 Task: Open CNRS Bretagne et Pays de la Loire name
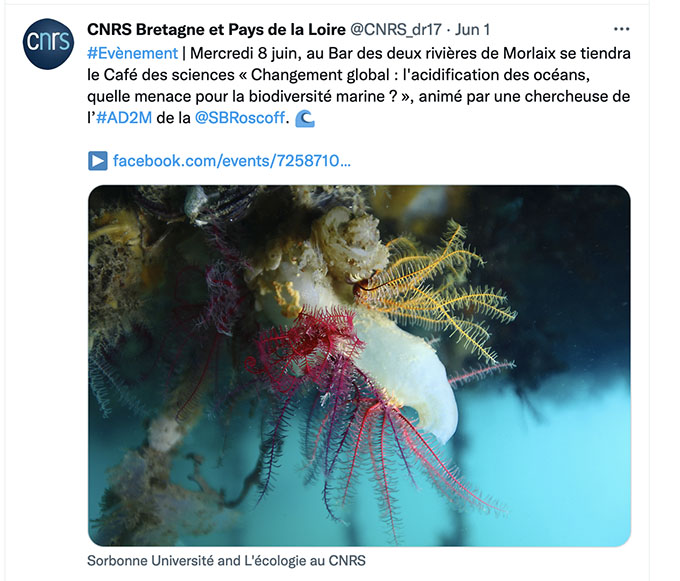(216, 29)
